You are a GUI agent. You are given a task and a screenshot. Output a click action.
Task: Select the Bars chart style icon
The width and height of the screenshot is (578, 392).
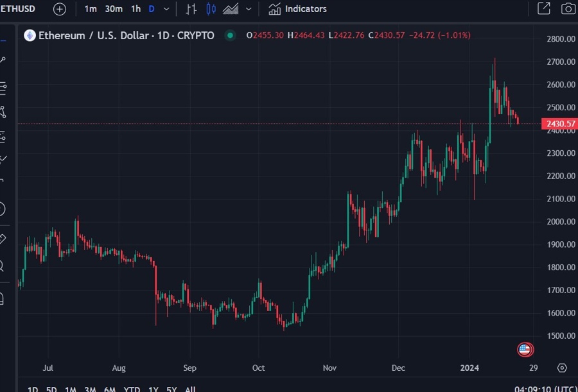(191, 9)
